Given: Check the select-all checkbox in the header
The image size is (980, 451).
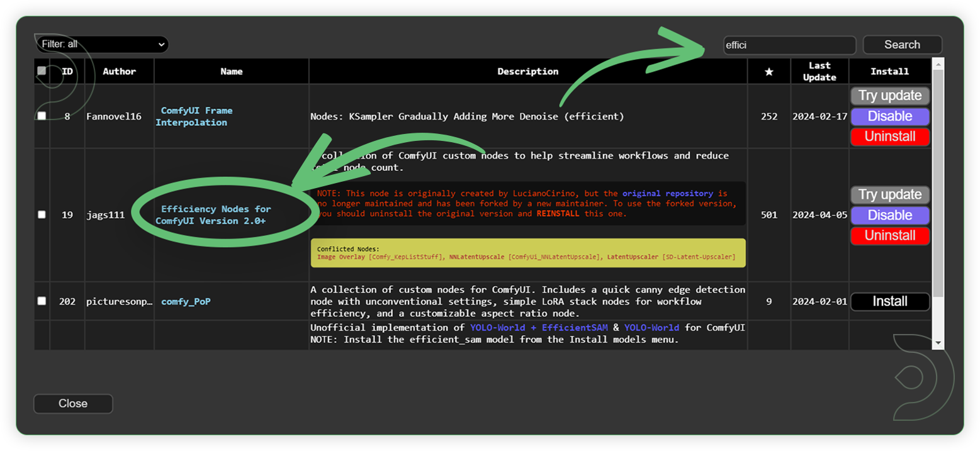Looking at the screenshot, I should coord(42,70).
